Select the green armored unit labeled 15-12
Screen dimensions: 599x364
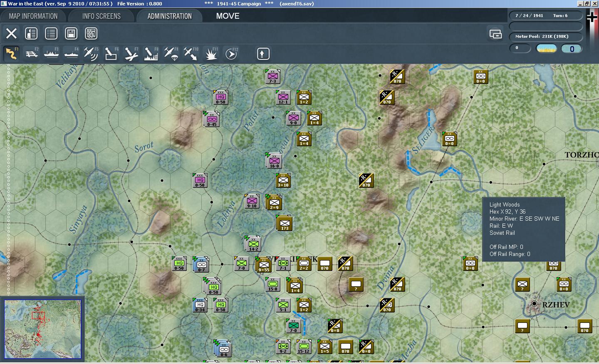point(304,347)
